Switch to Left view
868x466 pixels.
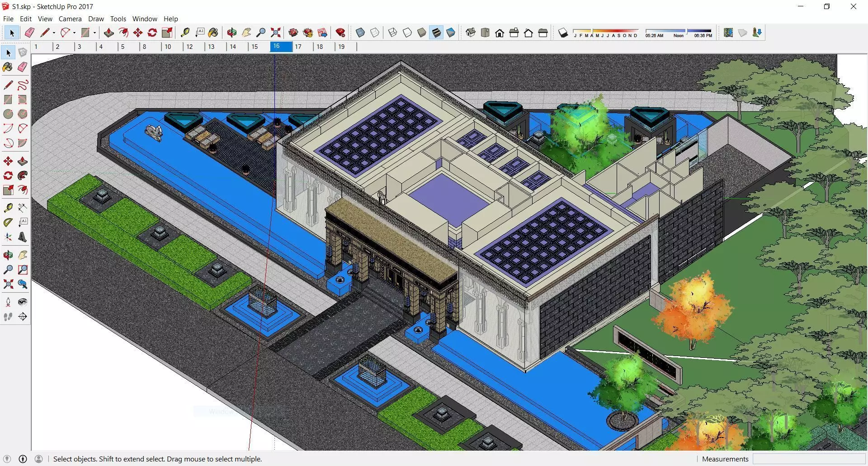click(x=543, y=33)
